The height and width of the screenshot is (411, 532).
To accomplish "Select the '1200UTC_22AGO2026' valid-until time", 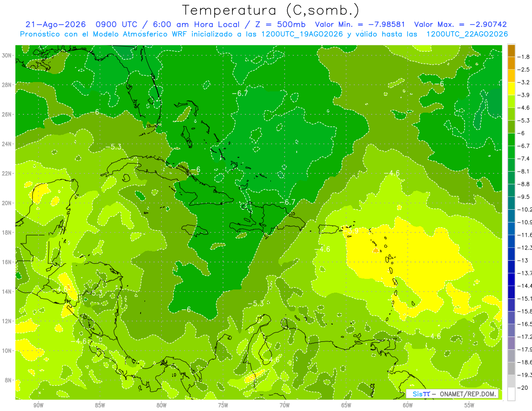I will (x=467, y=34).
